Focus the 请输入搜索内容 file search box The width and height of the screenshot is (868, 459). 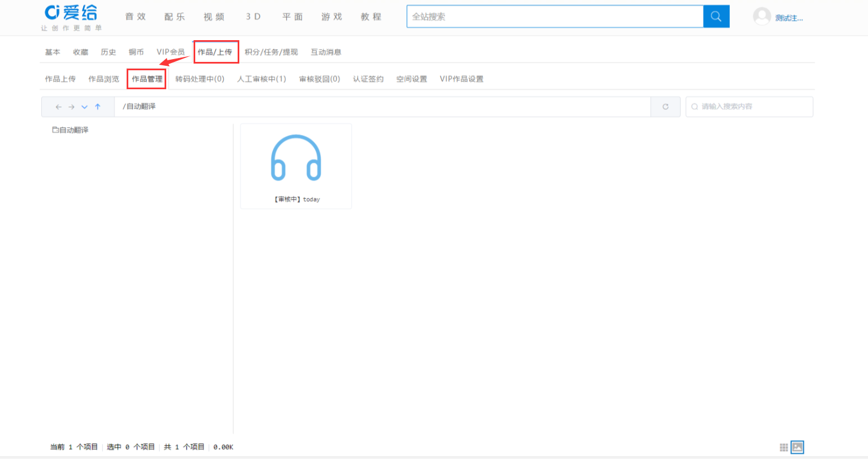point(749,107)
